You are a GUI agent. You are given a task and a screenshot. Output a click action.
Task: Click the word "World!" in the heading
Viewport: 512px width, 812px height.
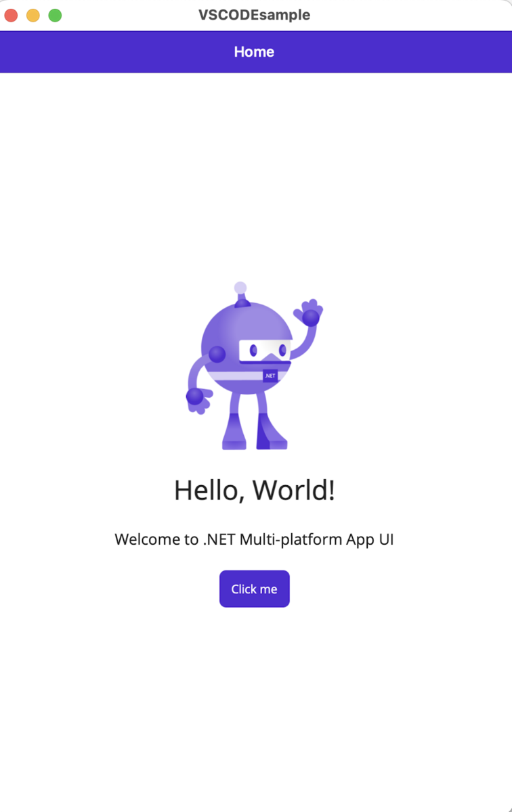pyautogui.click(x=295, y=490)
